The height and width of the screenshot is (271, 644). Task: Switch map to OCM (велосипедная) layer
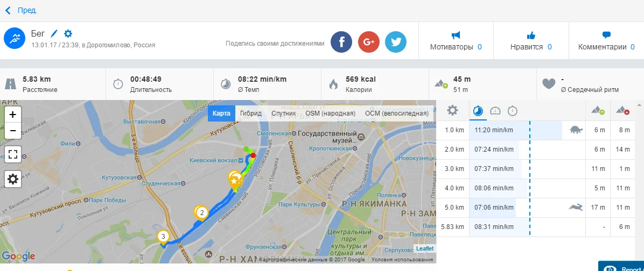[397, 113]
